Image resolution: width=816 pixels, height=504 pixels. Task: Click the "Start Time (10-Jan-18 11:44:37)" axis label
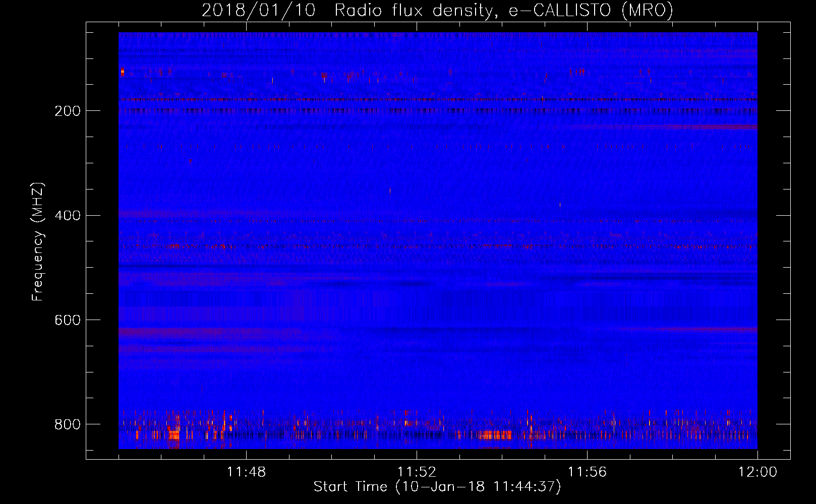(437, 487)
